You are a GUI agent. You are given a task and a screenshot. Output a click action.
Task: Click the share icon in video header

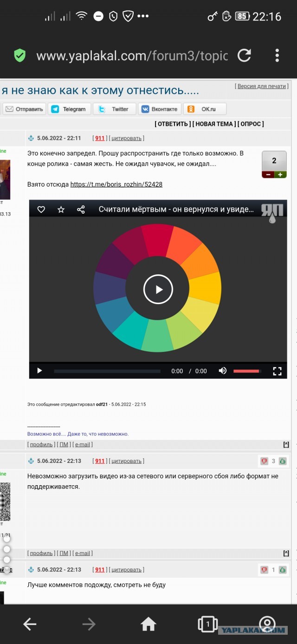coord(81,209)
